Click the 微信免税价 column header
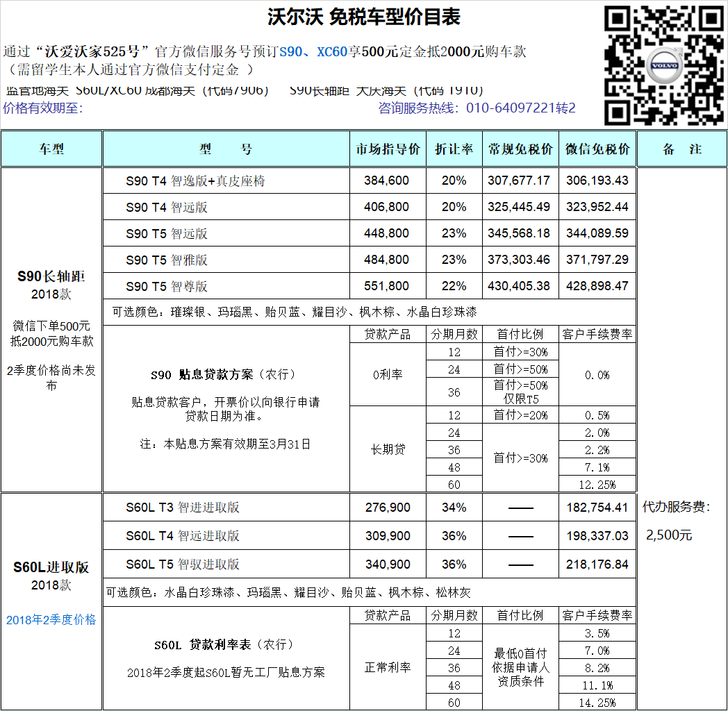Screen dimensions: 728x711 pos(597,149)
